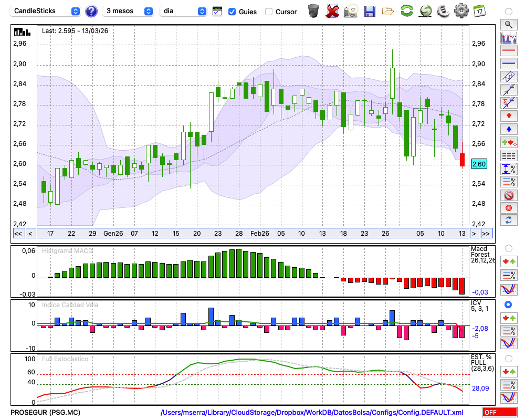Click the red record circle icon
This screenshot has width=525, height=420.
coord(509,208)
